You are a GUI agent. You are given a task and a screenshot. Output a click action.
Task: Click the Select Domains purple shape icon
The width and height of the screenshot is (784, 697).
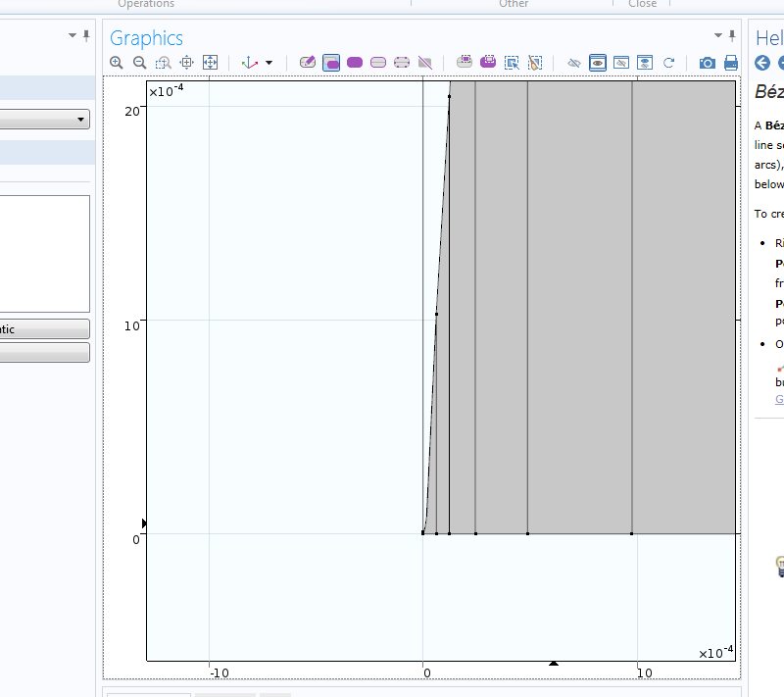(x=355, y=63)
